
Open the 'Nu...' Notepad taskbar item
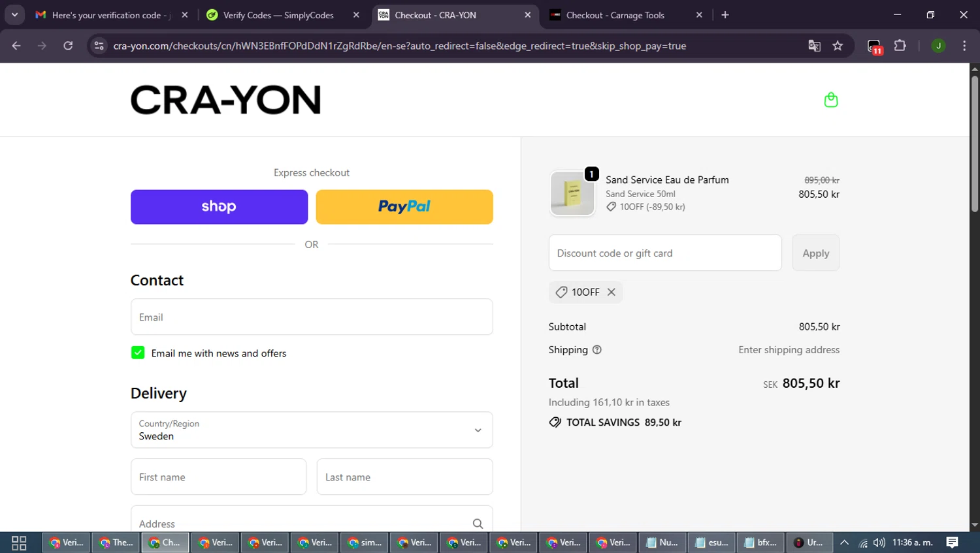[x=662, y=543]
